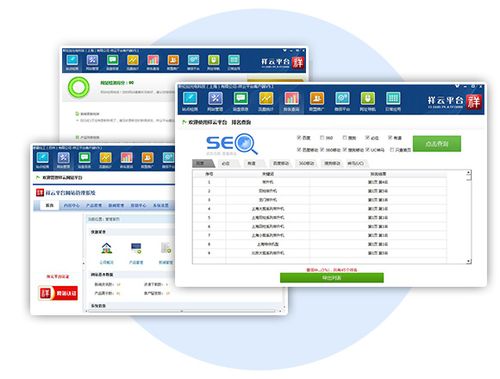Select the dark active 百度 results tab
This screenshot has width=500, height=379.
(203, 163)
